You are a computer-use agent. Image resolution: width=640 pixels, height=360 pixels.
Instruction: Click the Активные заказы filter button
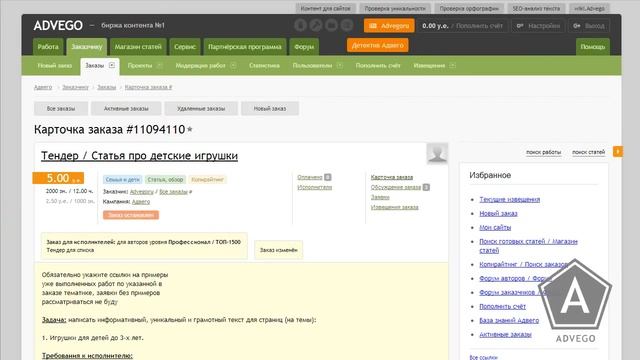(126, 109)
